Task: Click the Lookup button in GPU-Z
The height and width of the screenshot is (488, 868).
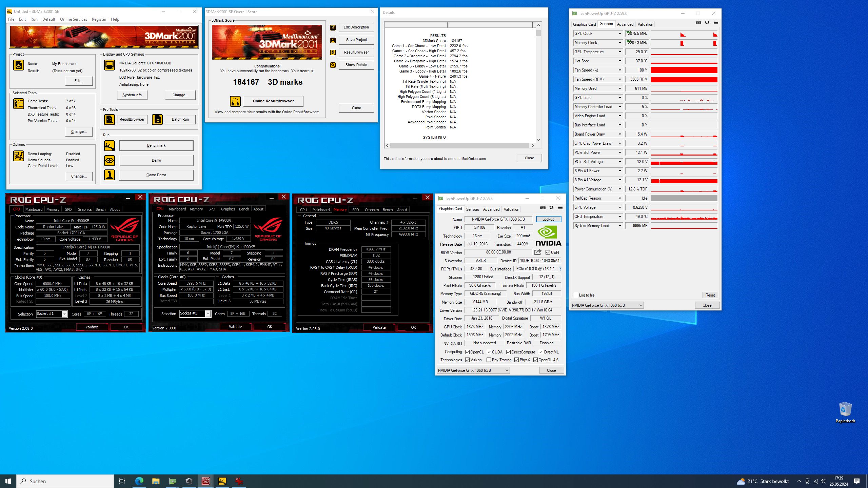Action: (x=548, y=219)
